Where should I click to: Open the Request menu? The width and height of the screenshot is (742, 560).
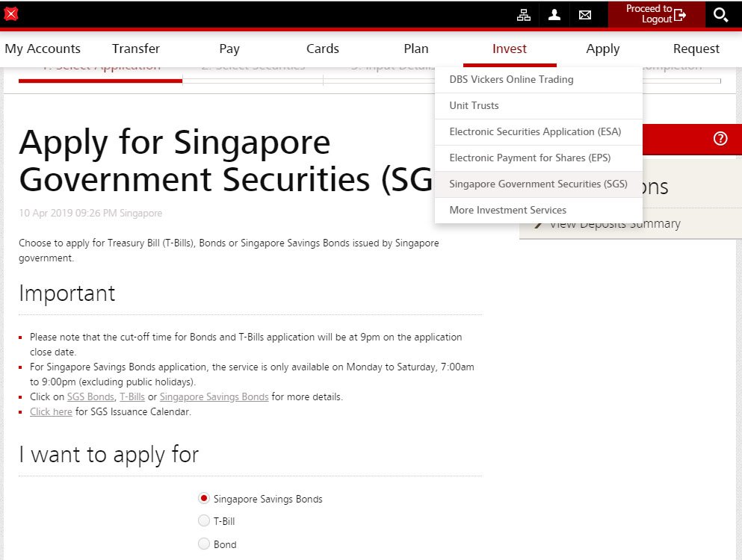(696, 49)
